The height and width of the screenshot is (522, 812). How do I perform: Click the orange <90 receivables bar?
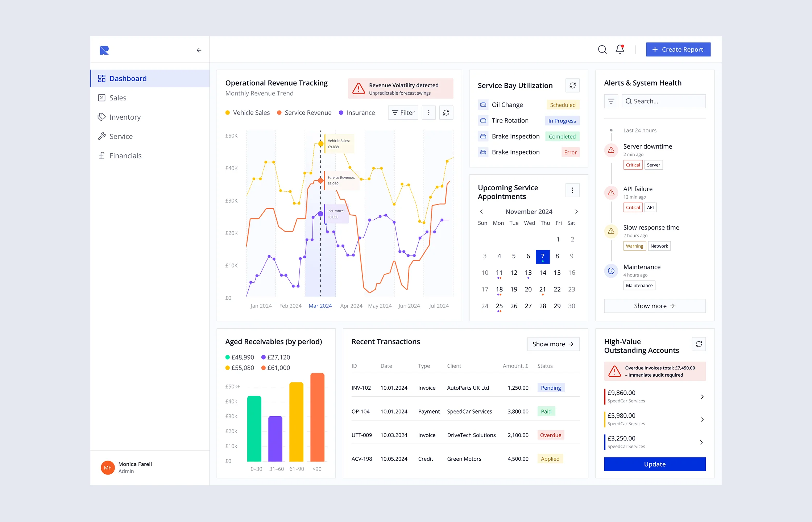coord(317,417)
